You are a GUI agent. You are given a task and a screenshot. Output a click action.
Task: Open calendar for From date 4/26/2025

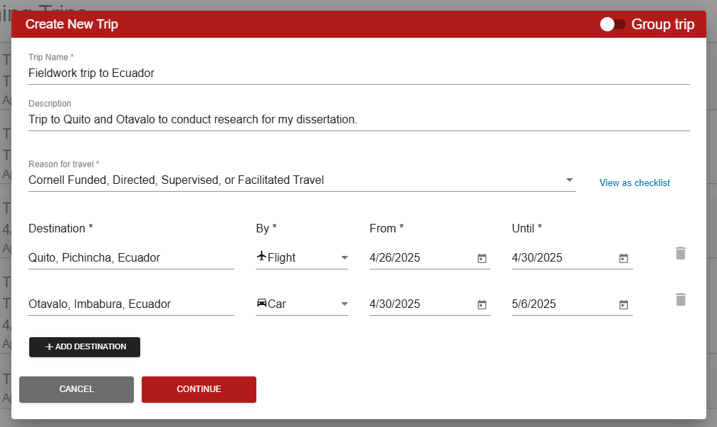[482, 258]
